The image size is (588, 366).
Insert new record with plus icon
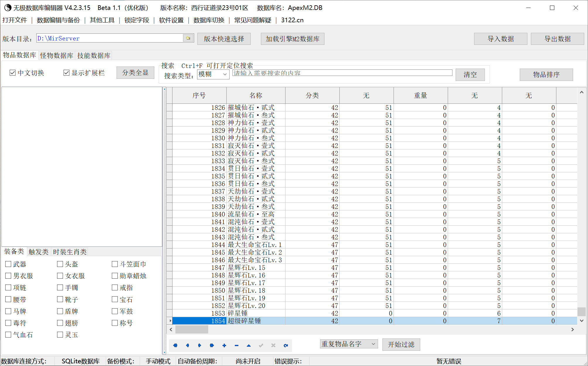224,345
